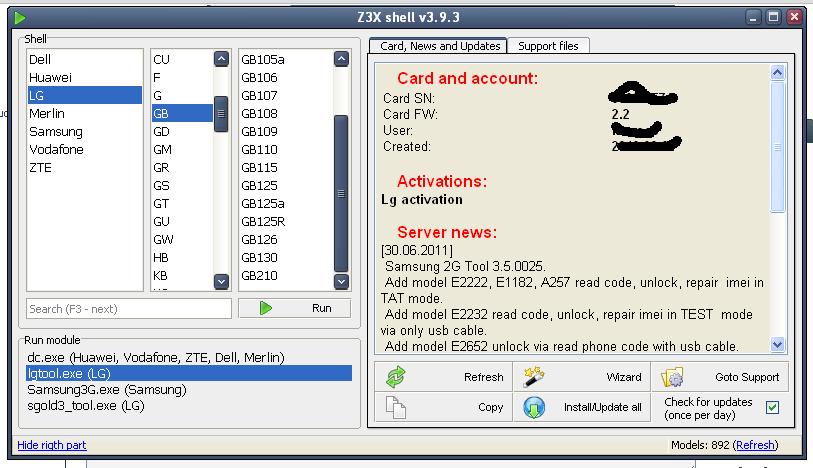Viewport: 813px width, 468px height.
Task: Select the KB series entry
Action: coord(182,276)
